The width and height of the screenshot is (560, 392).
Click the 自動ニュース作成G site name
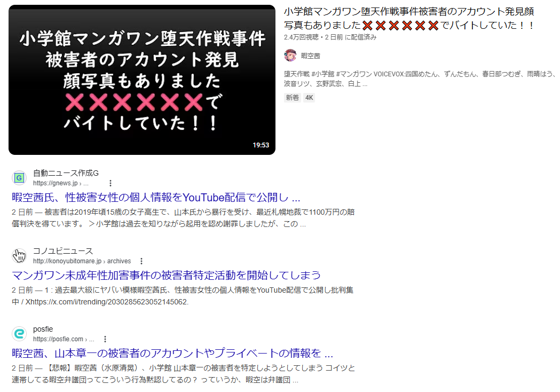point(66,173)
